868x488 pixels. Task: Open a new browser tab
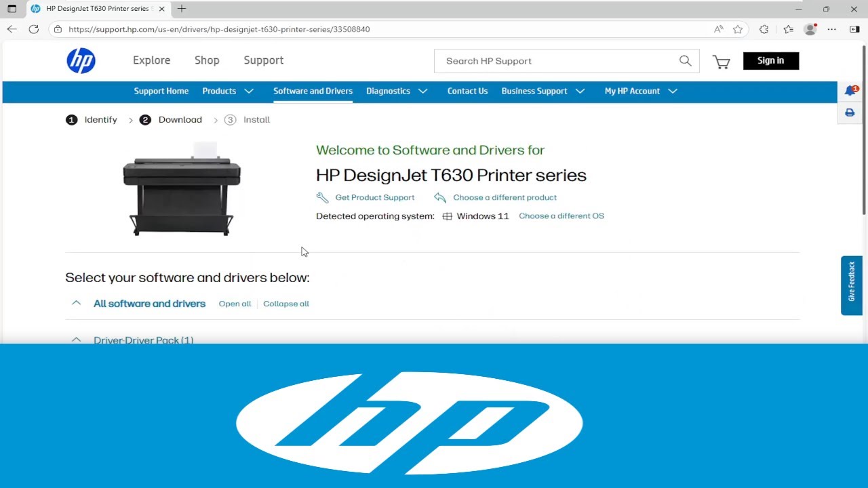(x=182, y=9)
